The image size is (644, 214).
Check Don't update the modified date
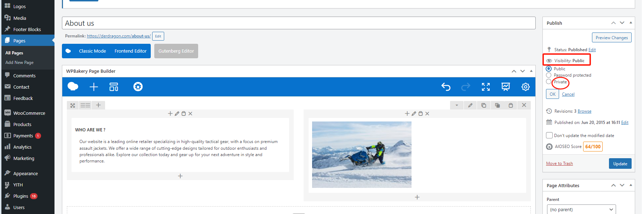click(x=550, y=135)
